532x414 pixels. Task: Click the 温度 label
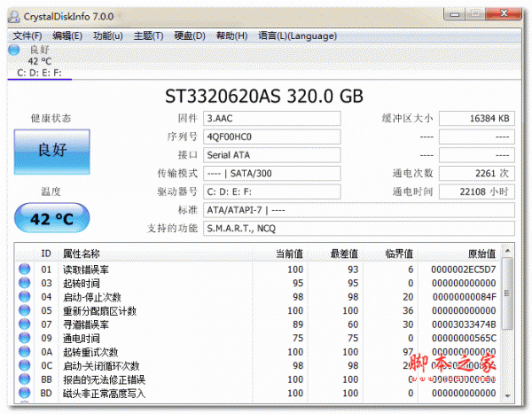(x=51, y=191)
